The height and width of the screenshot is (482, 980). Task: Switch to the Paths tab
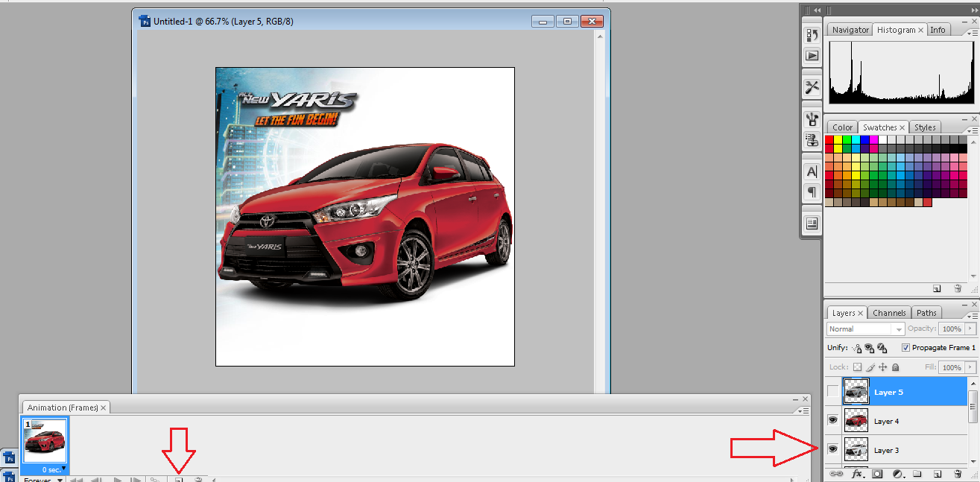pyautogui.click(x=926, y=313)
